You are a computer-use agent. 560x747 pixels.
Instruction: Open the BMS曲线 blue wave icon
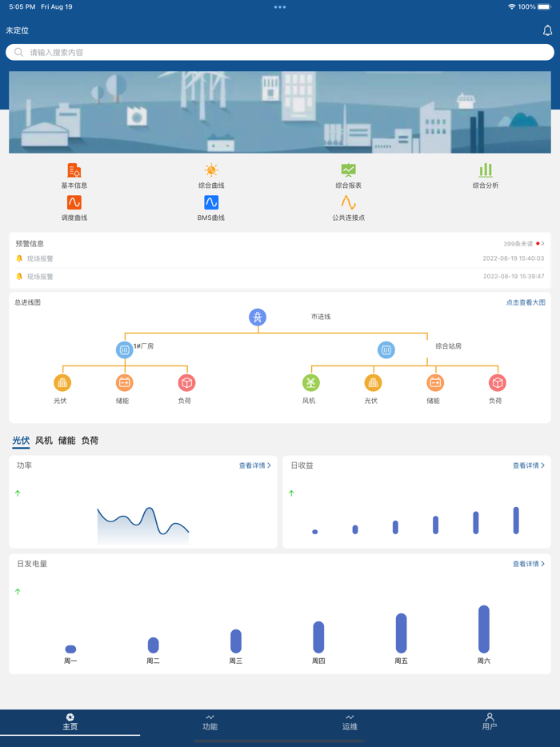[x=211, y=202]
